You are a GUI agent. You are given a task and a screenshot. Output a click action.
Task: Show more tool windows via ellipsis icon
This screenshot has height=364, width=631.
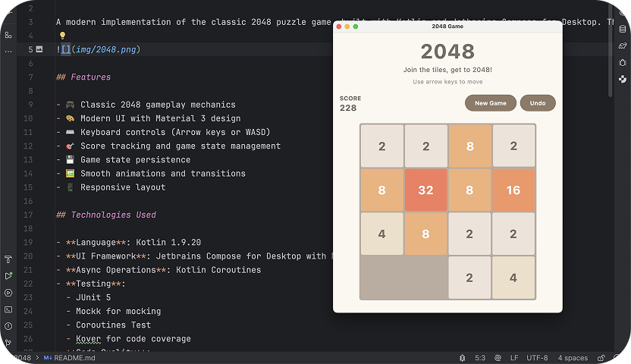coord(8,52)
